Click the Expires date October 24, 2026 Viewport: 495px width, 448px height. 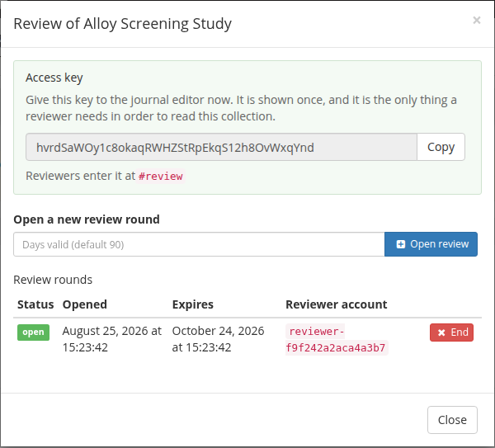click(x=218, y=339)
